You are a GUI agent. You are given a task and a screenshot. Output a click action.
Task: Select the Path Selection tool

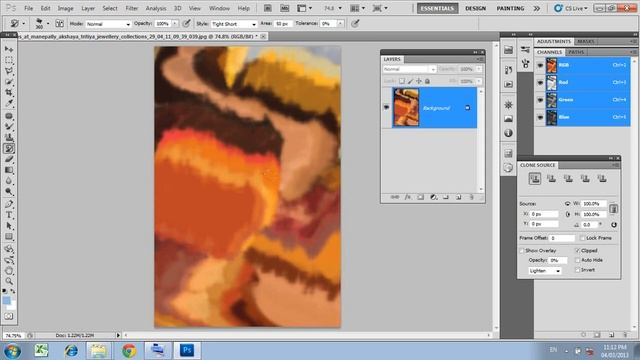tap(9, 226)
